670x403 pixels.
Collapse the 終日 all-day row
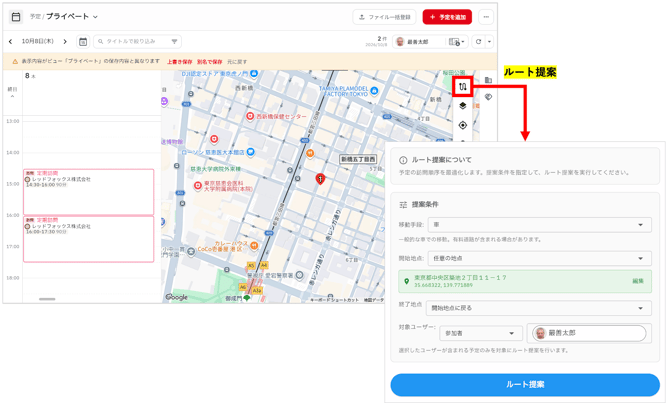click(x=12, y=97)
